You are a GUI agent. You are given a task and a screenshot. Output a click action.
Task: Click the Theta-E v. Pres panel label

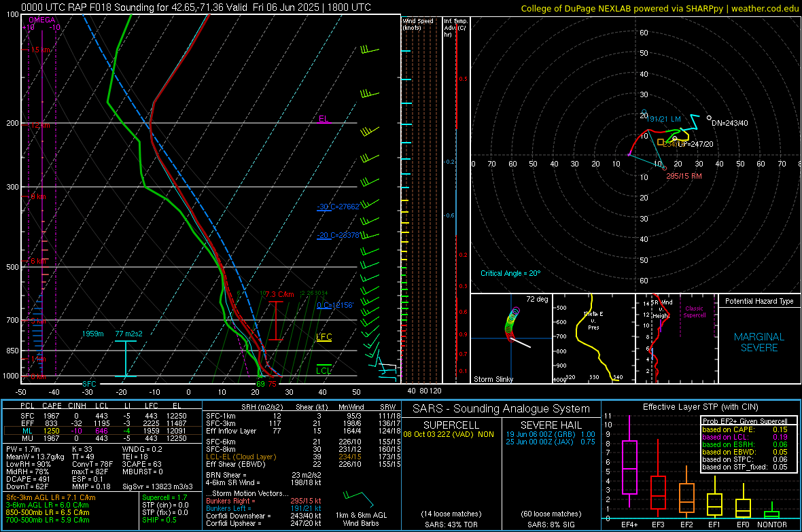(x=593, y=320)
